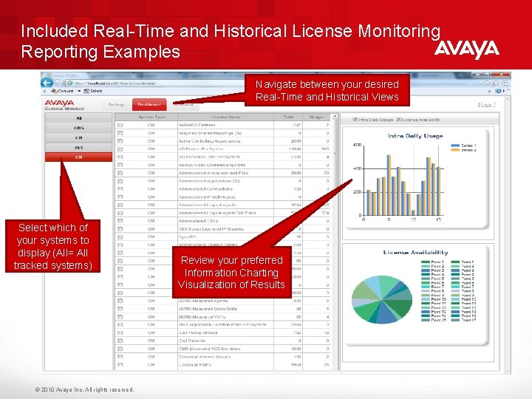Tick the checkbox for Call Records row
Viewport: 532px width, 399px height.
click(120, 341)
